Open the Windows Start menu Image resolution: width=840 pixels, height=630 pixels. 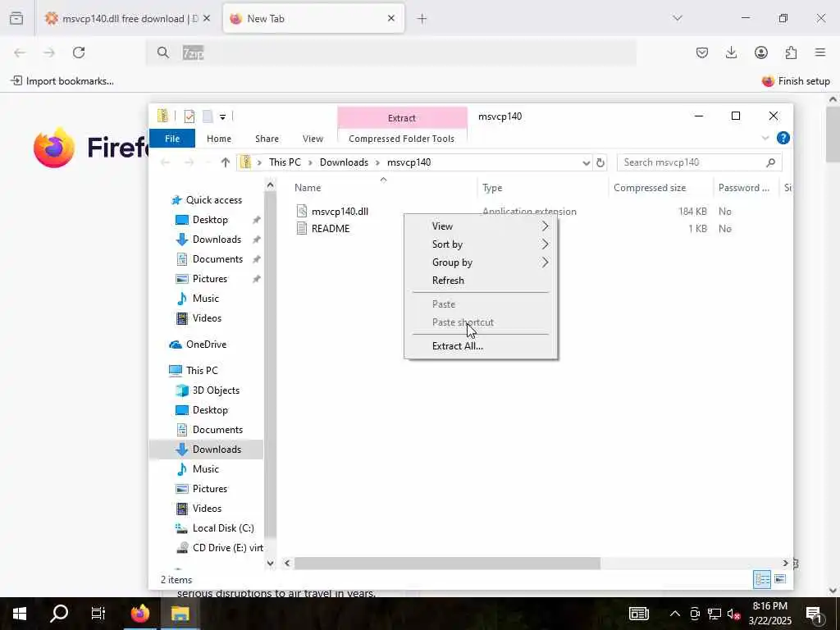pyautogui.click(x=20, y=614)
